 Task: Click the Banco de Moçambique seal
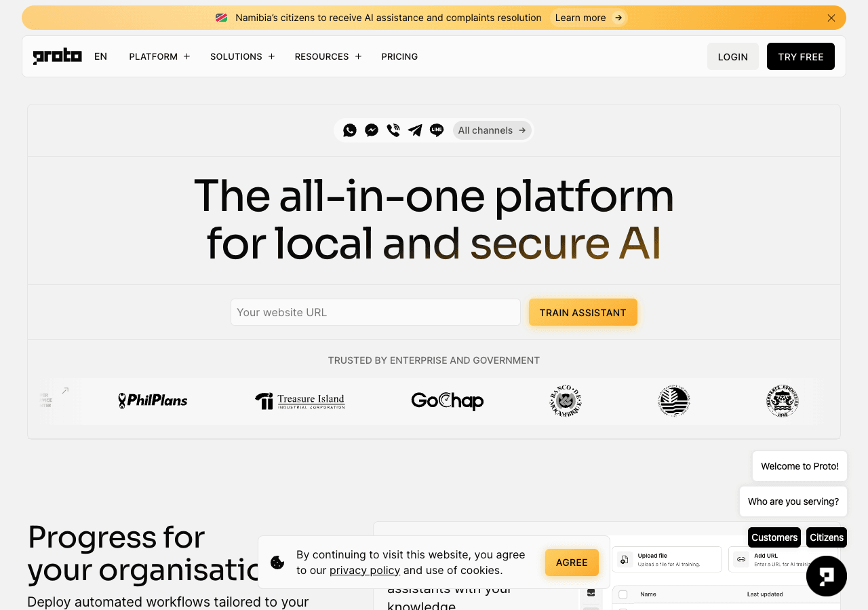click(566, 400)
